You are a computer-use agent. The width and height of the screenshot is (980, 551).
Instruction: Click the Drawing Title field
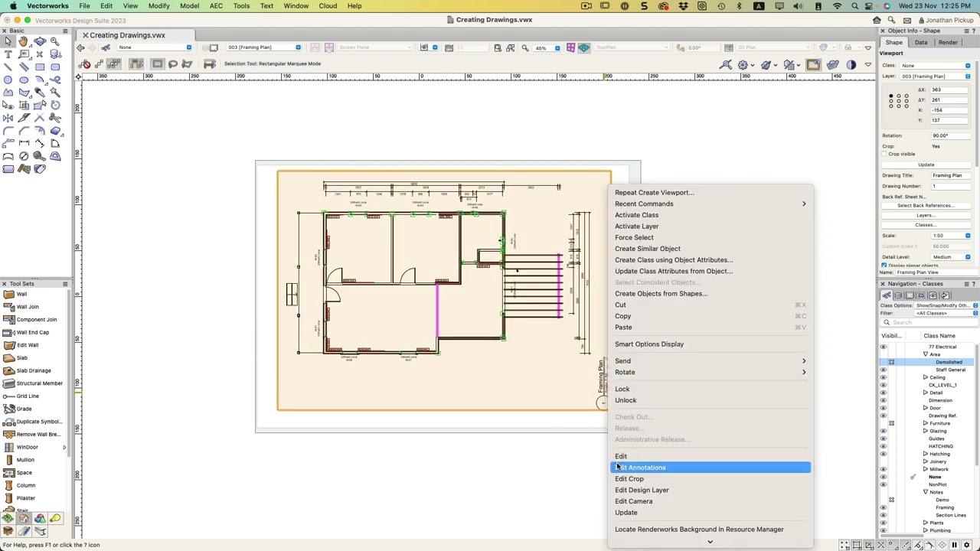(949, 176)
